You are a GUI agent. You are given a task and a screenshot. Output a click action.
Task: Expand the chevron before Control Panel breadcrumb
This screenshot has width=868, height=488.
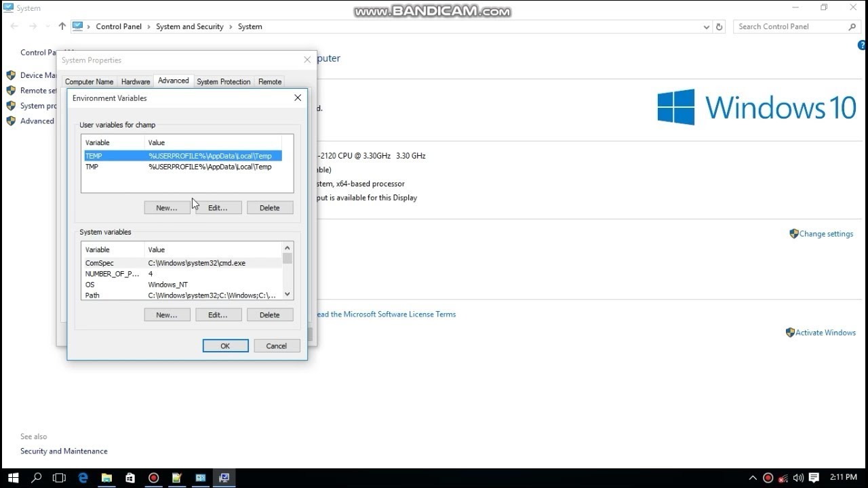click(x=89, y=26)
